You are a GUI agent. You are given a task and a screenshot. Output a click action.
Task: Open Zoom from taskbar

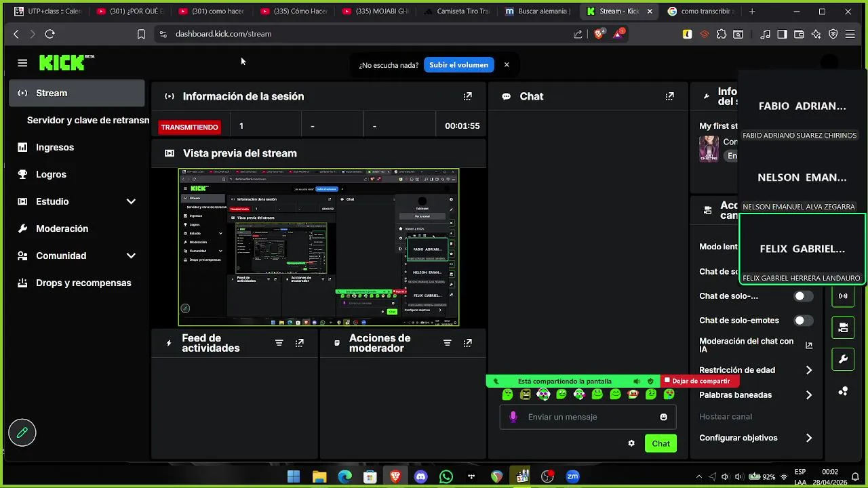[572, 476]
